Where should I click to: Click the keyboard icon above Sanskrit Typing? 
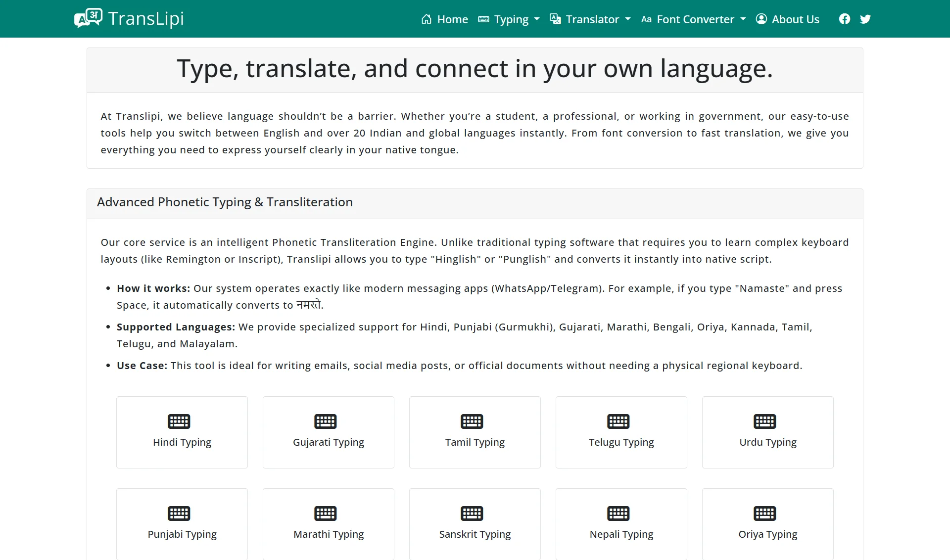pyautogui.click(x=472, y=513)
